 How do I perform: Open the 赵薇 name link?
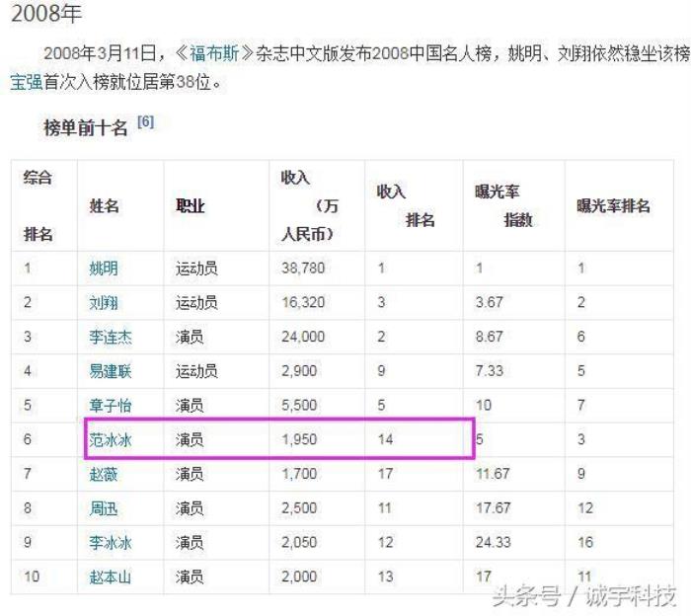(103, 474)
